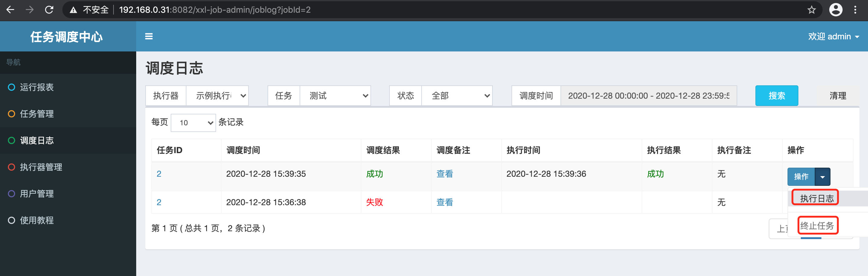Image resolution: width=868 pixels, height=276 pixels.
Task: Open 使用教程 in the sidebar
Action: point(68,220)
